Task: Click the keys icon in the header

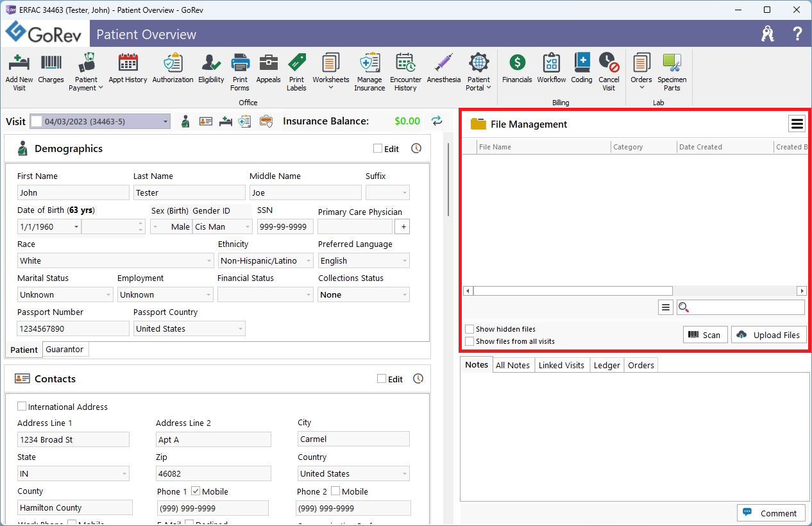Action: click(x=768, y=34)
